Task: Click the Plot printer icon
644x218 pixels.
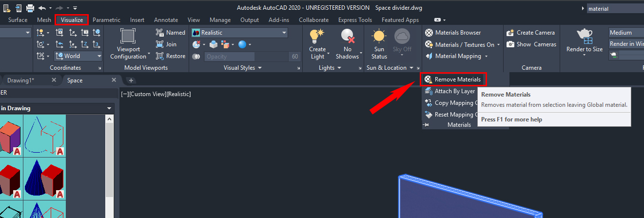Action: point(30,8)
